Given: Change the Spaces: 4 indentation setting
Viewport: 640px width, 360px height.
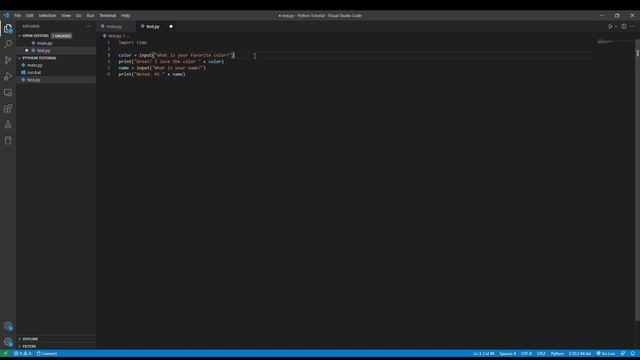Looking at the screenshot, I should coord(507,354).
